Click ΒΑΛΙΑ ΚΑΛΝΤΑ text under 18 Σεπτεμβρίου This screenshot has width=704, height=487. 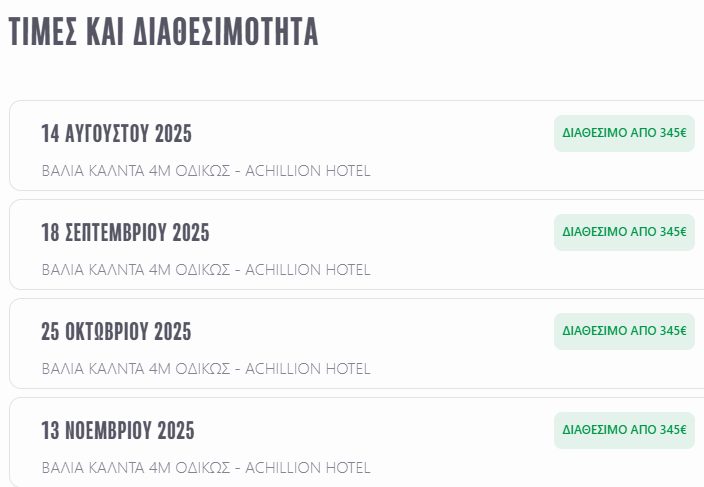click(x=93, y=270)
